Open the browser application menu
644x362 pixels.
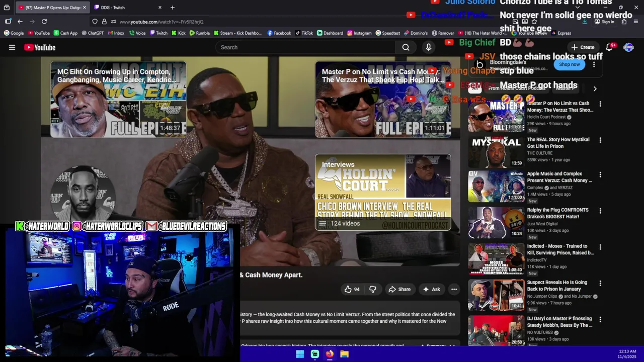[636, 22]
